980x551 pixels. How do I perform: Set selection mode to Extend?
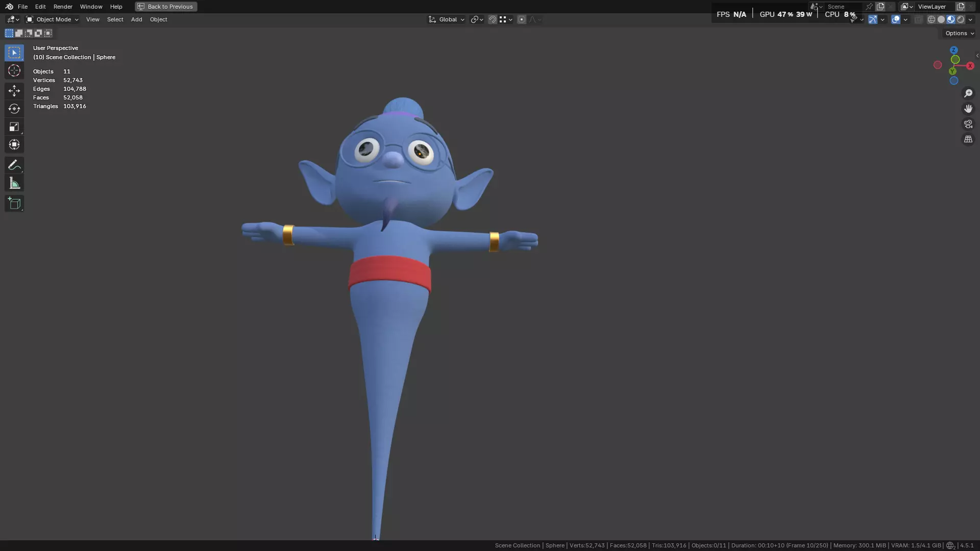point(19,33)
